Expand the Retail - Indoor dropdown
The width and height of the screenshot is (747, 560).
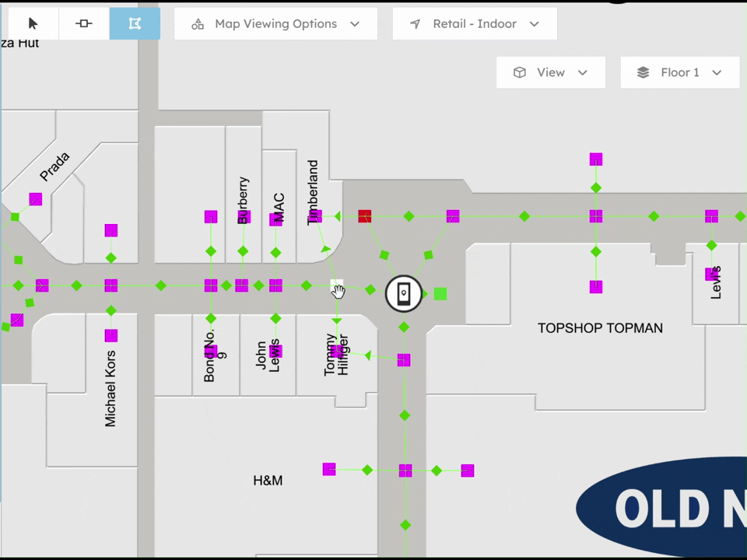[x=475, y=24]
